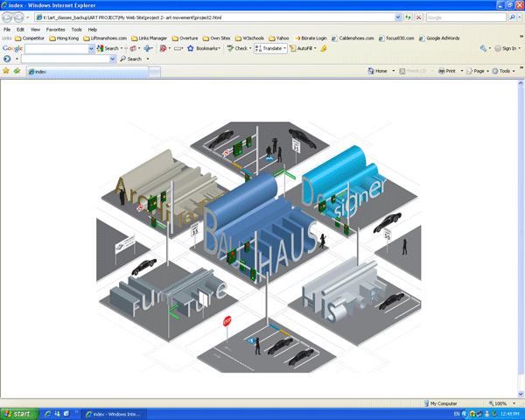Viewport: 525px width, 420px height.
Task: Open the 100% zoom level control
Action: point(501,403)
